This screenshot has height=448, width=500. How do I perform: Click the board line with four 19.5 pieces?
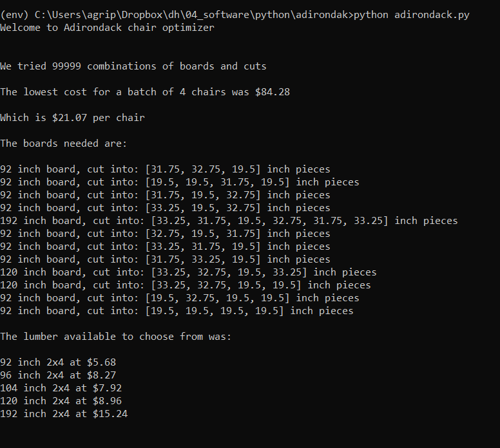[177, 311]
